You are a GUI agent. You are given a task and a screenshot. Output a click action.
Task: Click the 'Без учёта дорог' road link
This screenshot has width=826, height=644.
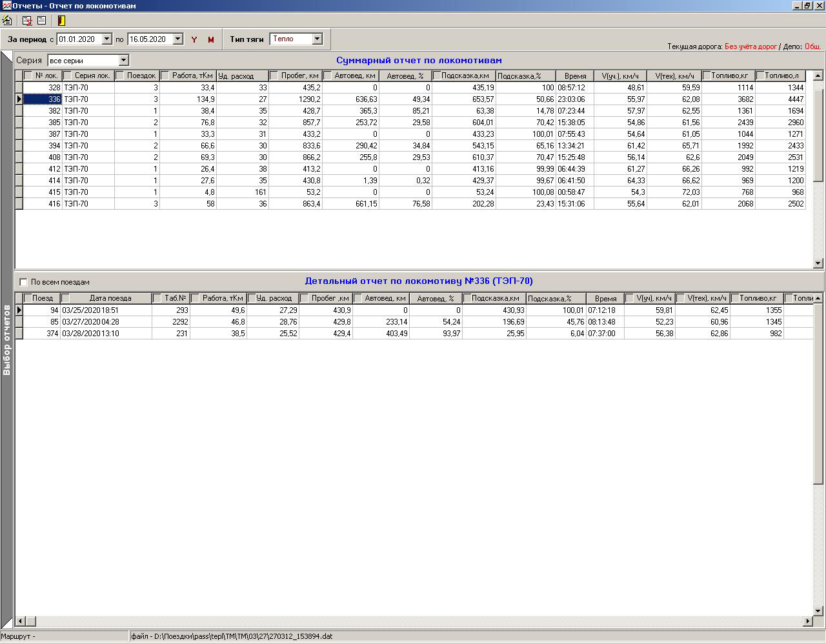pyautogui.click(x=750, y=46)
